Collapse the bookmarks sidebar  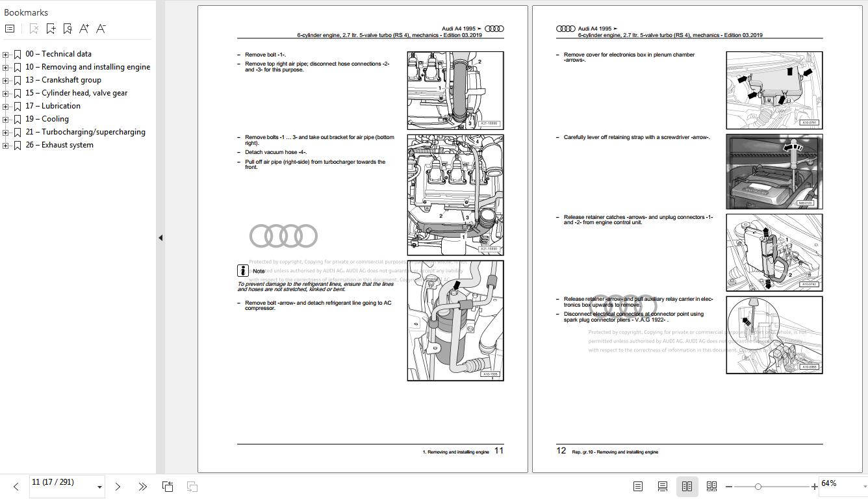[160, 237]
